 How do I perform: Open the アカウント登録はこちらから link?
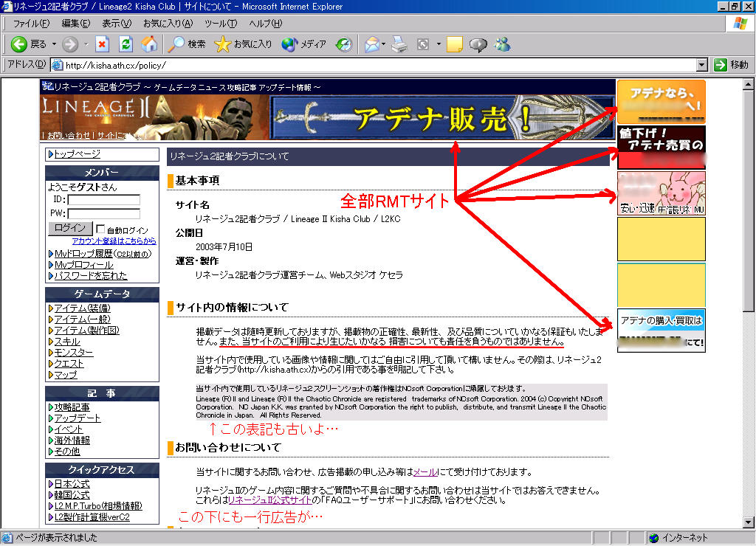click(x=114, y=241)
